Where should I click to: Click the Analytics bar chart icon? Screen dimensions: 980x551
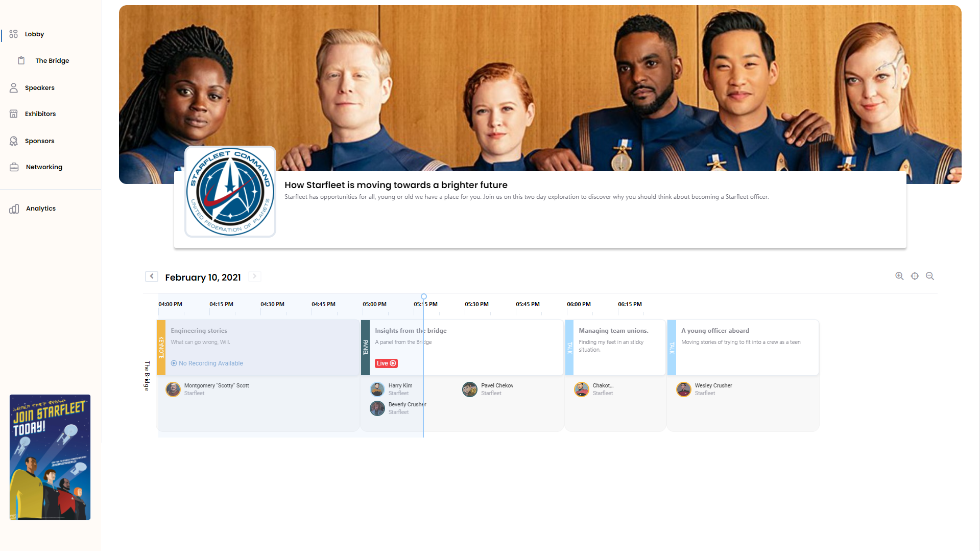pyautogui.click(x=14, y=209)
